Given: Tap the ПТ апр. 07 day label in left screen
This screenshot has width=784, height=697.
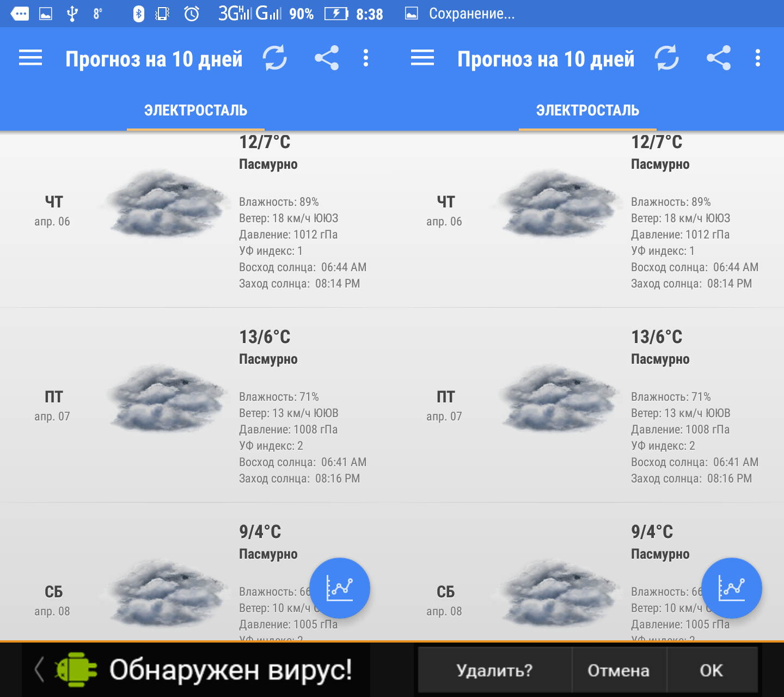Looking at the screenshot, I should [x=52, y=406].
